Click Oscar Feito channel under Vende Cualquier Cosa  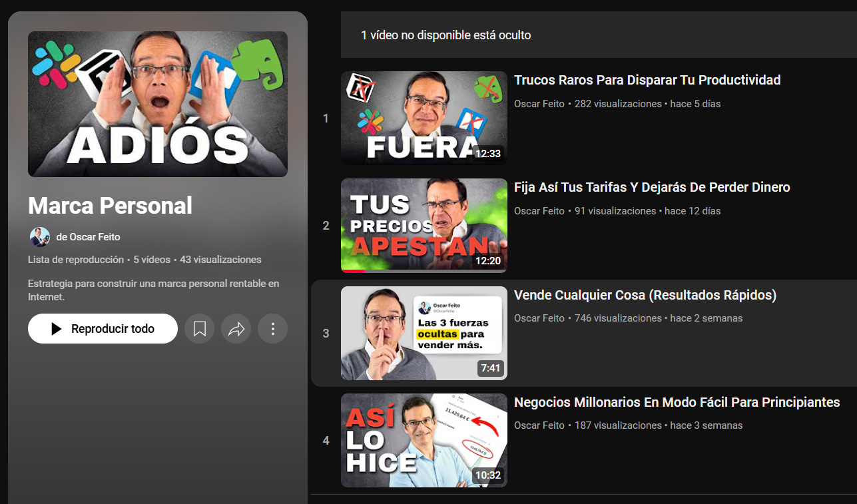539,318
